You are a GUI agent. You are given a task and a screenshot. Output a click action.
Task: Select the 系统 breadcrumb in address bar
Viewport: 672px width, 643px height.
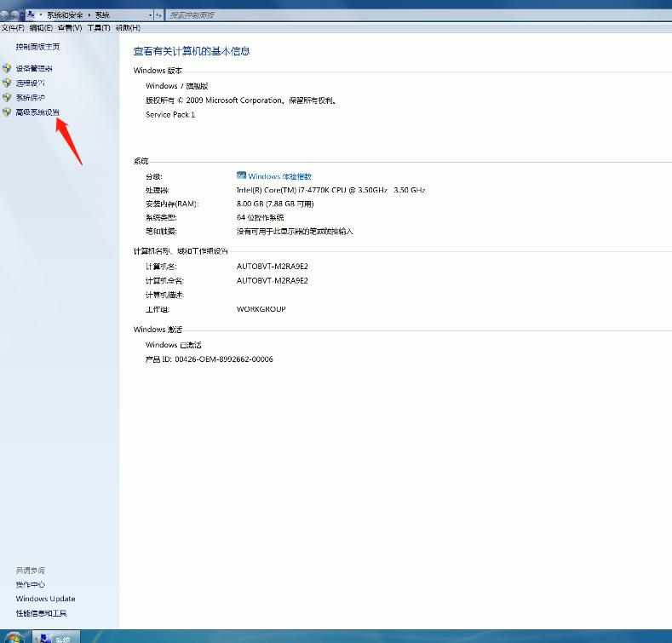(x=102, y=15)
